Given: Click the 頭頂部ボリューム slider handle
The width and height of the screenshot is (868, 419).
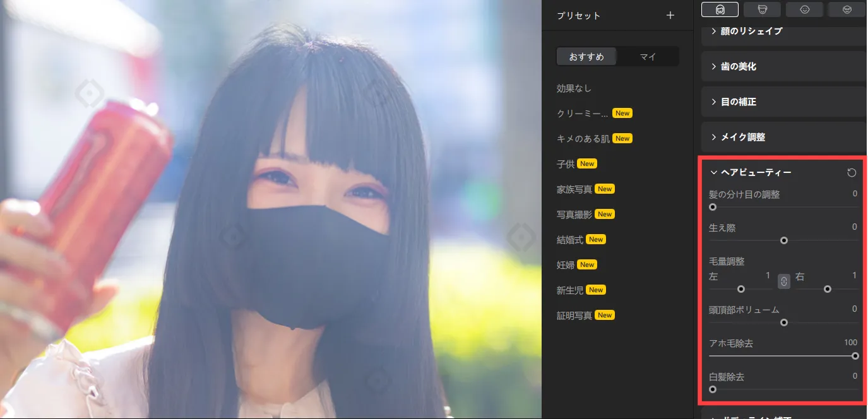Looking at the screenshot, I should pyautogui.click(x=784, y=322).
